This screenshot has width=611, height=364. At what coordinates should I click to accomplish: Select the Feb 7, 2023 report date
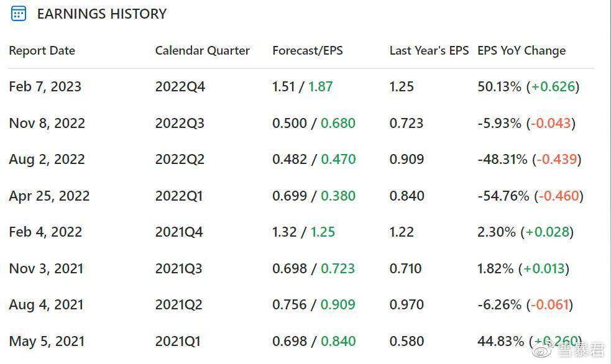45,86
